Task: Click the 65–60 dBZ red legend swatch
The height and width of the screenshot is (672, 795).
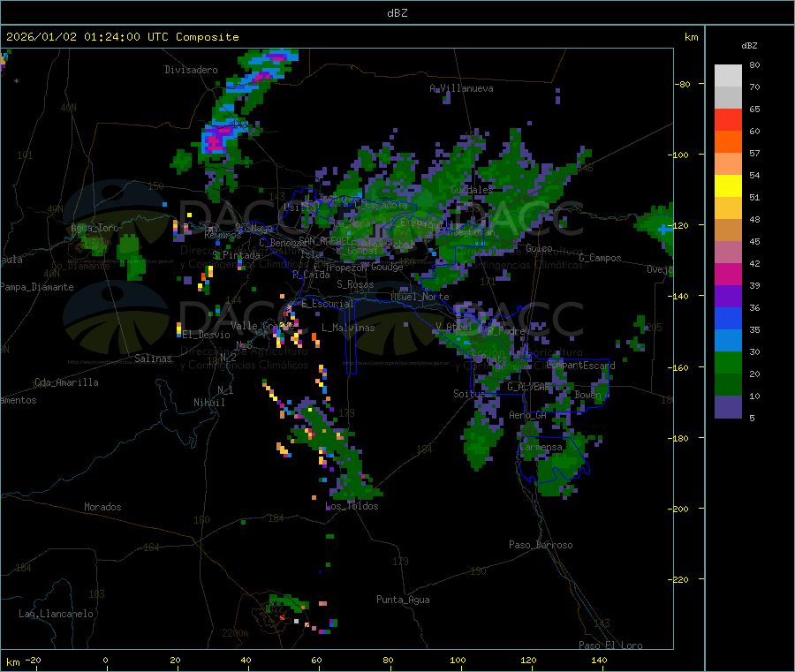Action: pyautogui.click(x=728, y=120)
